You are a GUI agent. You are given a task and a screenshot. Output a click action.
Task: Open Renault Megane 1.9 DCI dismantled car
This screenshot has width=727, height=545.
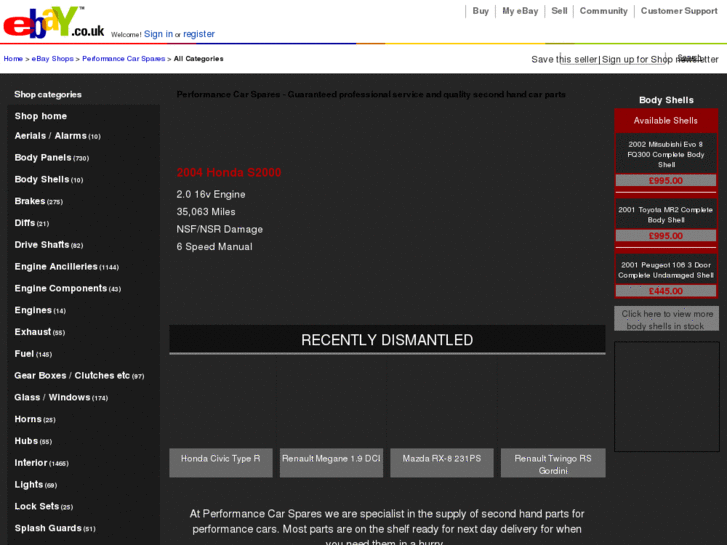[x=331, y=462]
